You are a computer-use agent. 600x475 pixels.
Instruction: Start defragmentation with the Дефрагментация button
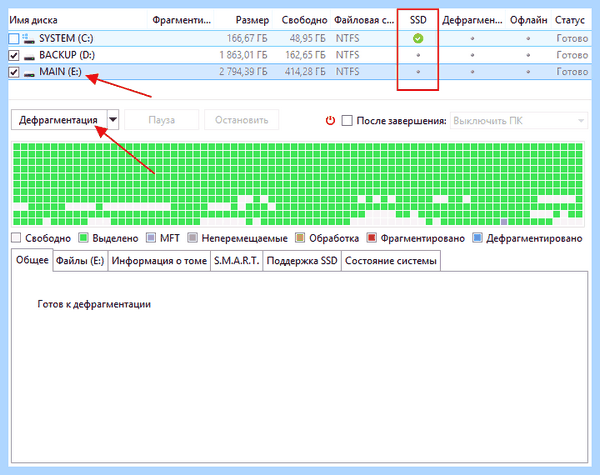coord(59,120)
